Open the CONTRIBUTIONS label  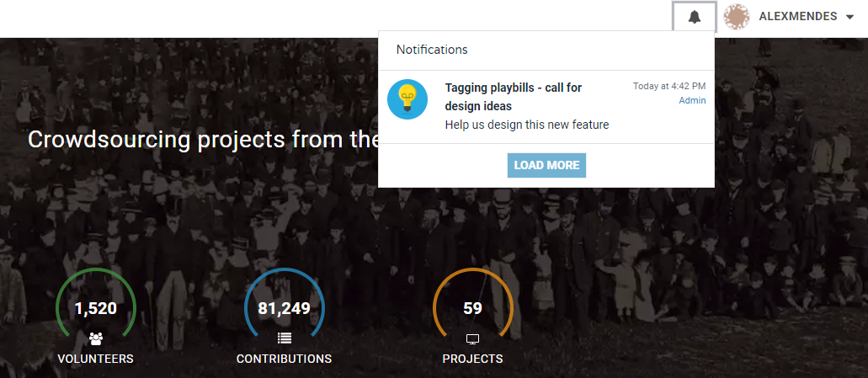284,359
